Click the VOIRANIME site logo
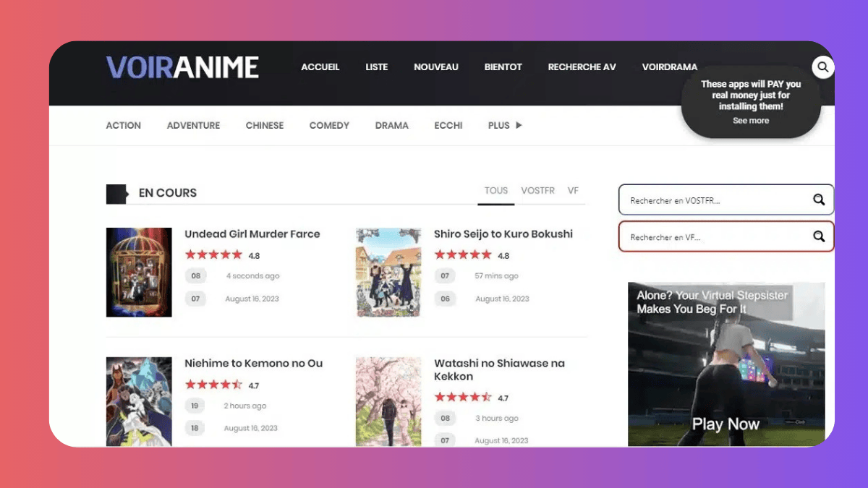Screen dimensions: 868x488 182,67
